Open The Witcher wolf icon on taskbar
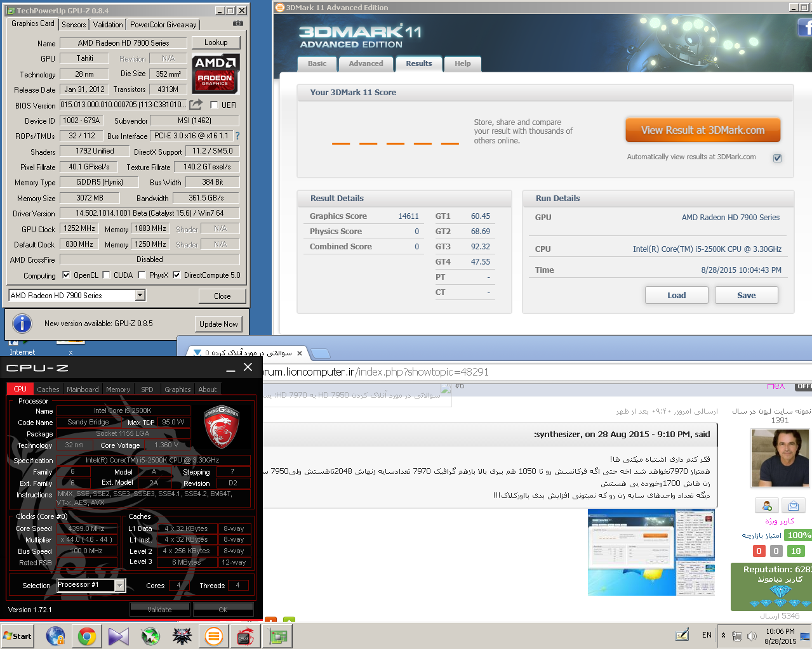The width and height of the screenshot is (812, 649). 182,636
